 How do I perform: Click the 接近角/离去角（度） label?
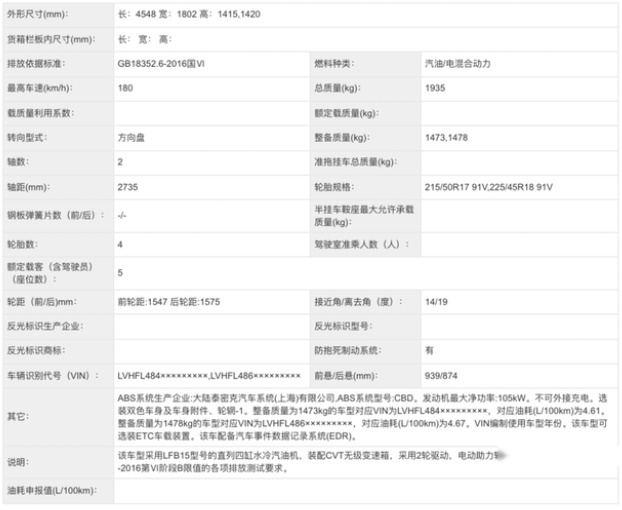[359, 302]
